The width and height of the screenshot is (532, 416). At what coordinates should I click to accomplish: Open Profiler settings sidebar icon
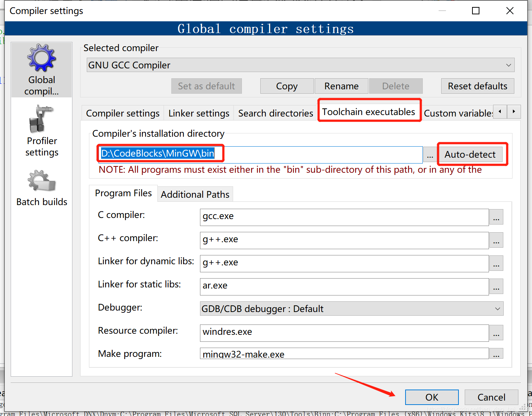click(x=42, y=131)
